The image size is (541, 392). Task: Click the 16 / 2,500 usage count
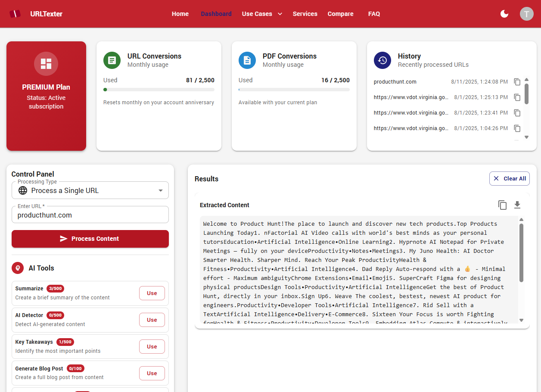point(336,80)
